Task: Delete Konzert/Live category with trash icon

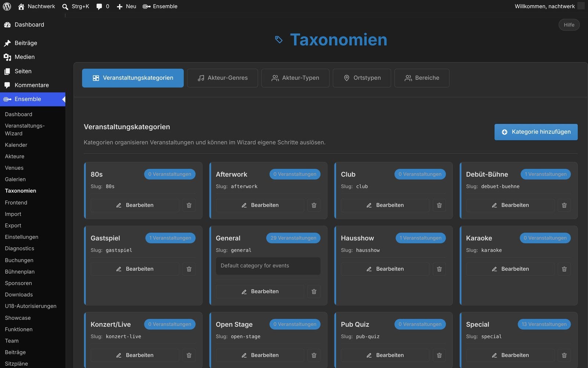Action: point(189,355)
